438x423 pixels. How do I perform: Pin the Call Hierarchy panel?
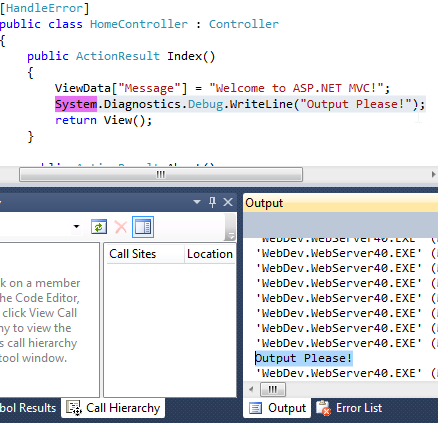click(x=213, y=202)
